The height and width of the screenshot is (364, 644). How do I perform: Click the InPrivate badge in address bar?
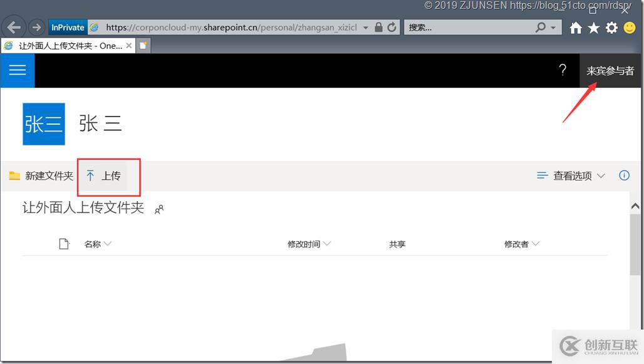[68, 28]
